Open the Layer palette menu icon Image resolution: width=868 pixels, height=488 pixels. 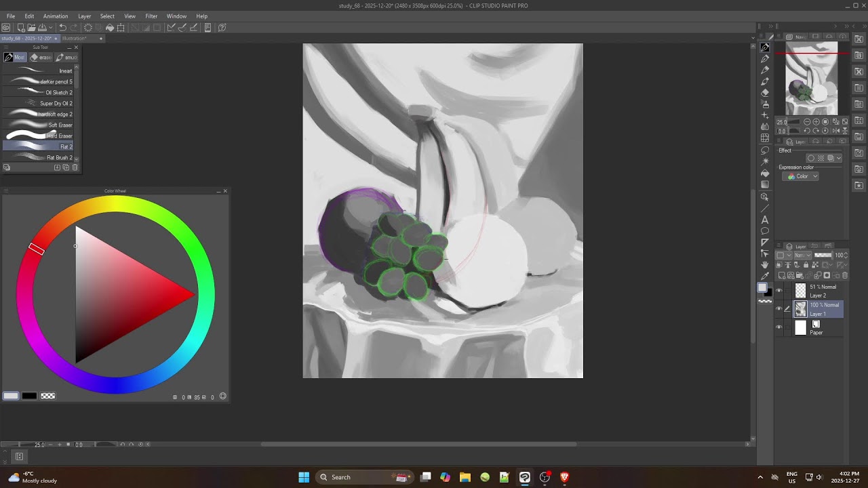778,247
